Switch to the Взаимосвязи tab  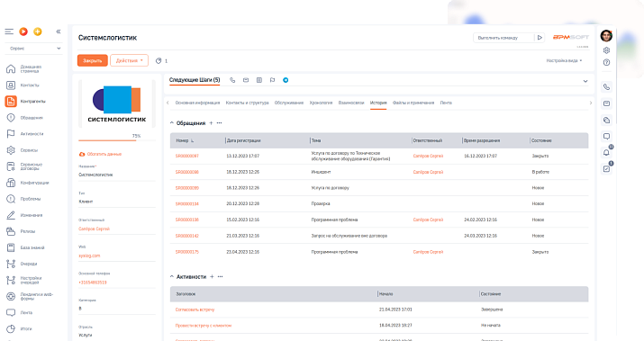(x=351, y=103)
